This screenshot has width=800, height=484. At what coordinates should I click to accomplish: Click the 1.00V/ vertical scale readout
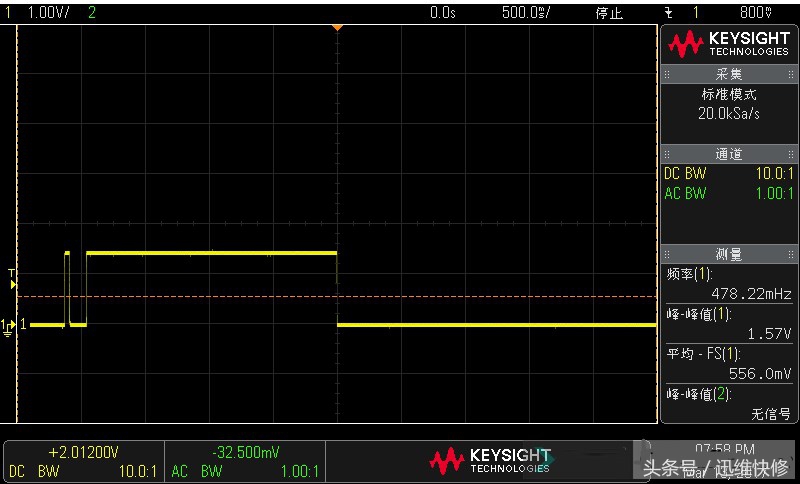[x=49, y=12]
